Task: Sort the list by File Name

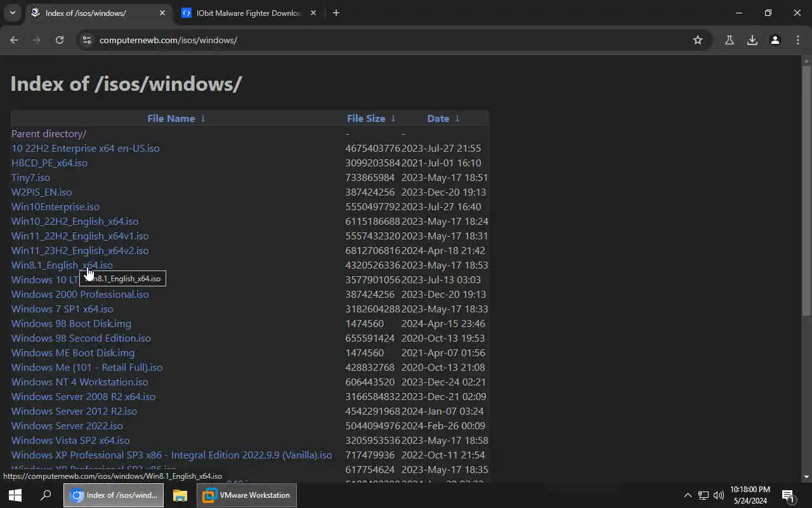Action: [171, 118]
